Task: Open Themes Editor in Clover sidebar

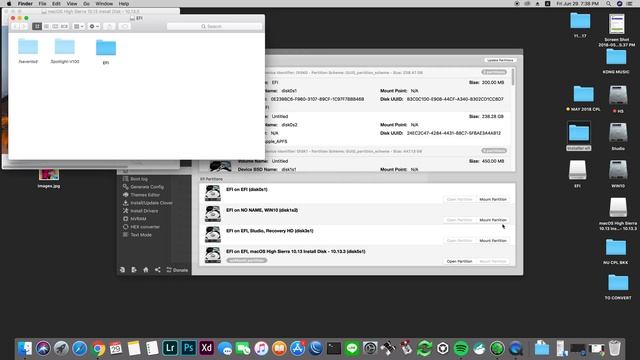Action: click(x=141, y=195)
